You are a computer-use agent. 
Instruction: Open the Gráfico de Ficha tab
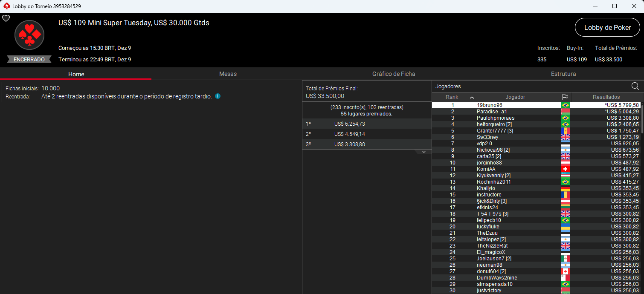(393, 74)
